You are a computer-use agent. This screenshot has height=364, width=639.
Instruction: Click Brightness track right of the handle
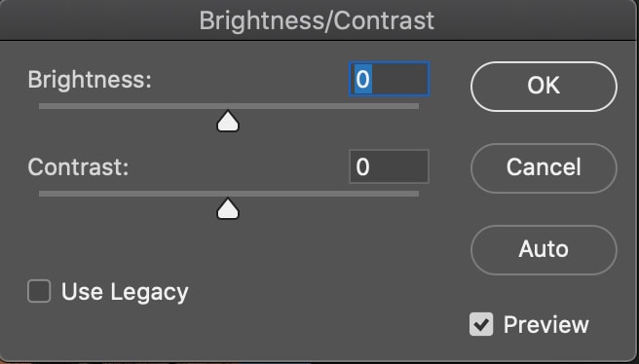point(328,106)
